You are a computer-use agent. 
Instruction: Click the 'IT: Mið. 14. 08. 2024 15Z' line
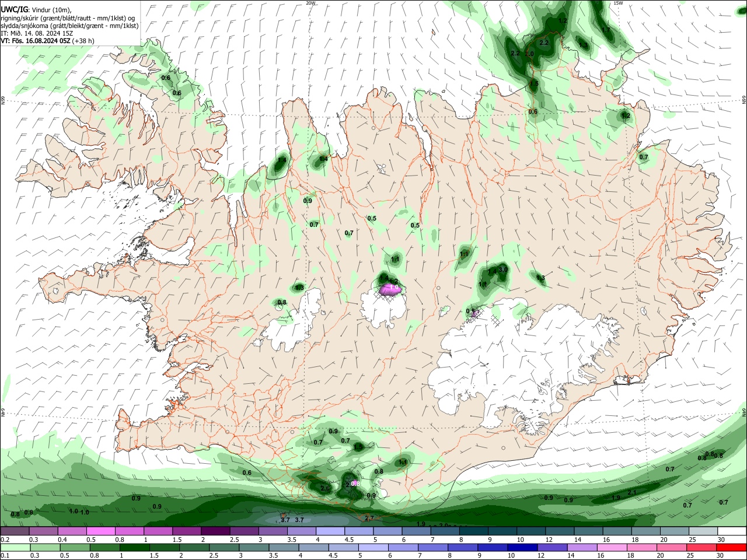[x=37, y=33]
